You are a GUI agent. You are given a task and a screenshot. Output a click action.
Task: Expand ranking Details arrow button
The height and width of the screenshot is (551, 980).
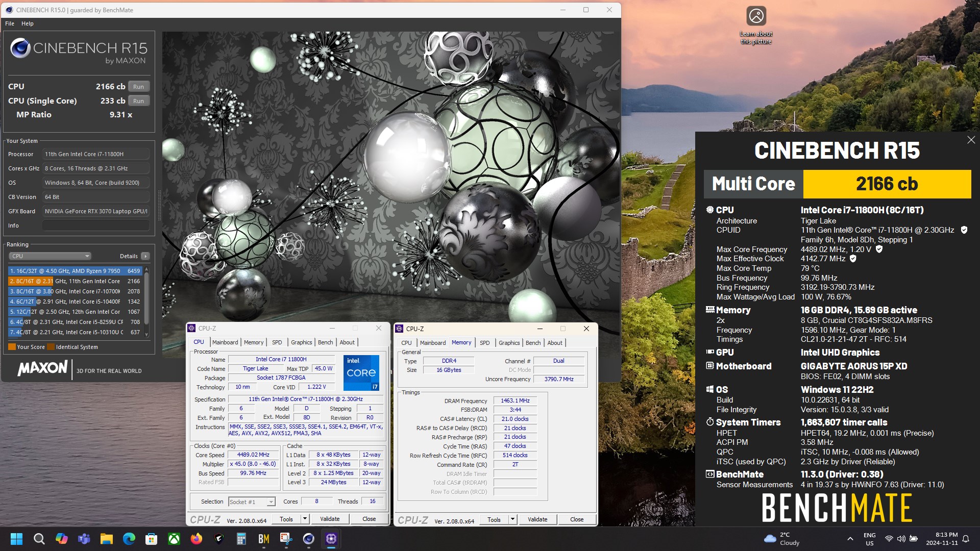145,256
